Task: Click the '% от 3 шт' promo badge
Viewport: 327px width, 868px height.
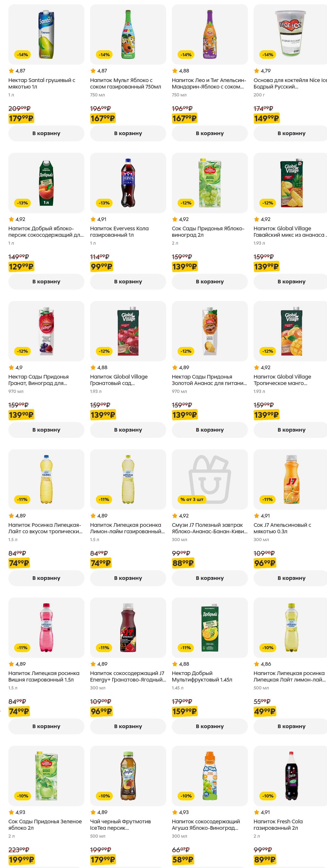Action: [x=192, y=499]
